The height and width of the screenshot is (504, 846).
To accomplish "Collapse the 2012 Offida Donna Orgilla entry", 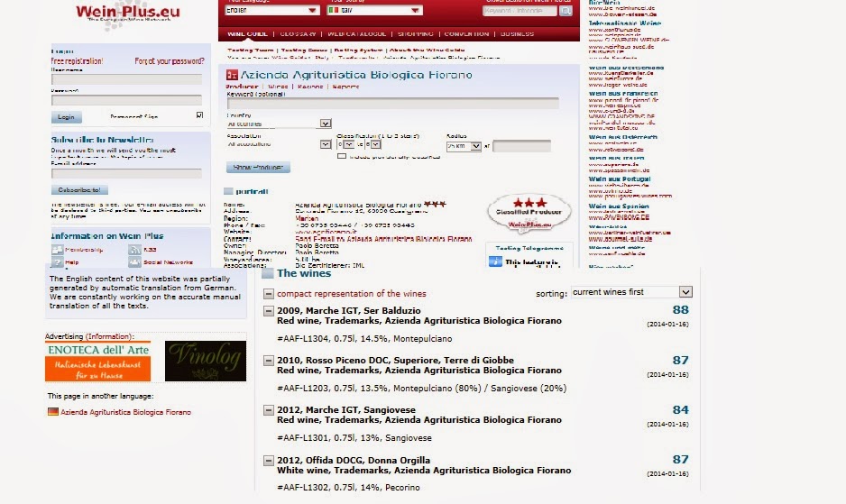I will point(268,461).
